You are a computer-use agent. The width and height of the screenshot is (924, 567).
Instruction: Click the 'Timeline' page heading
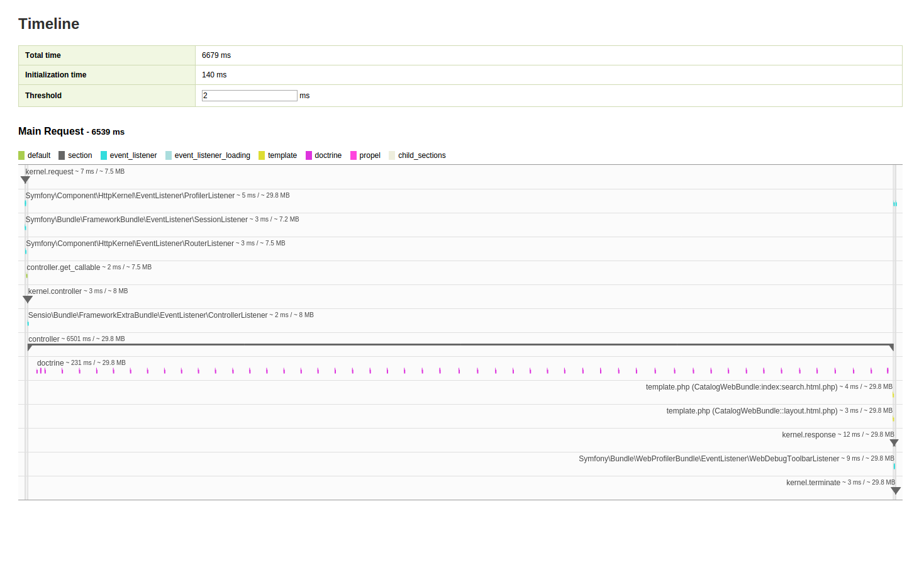[49, 24]
